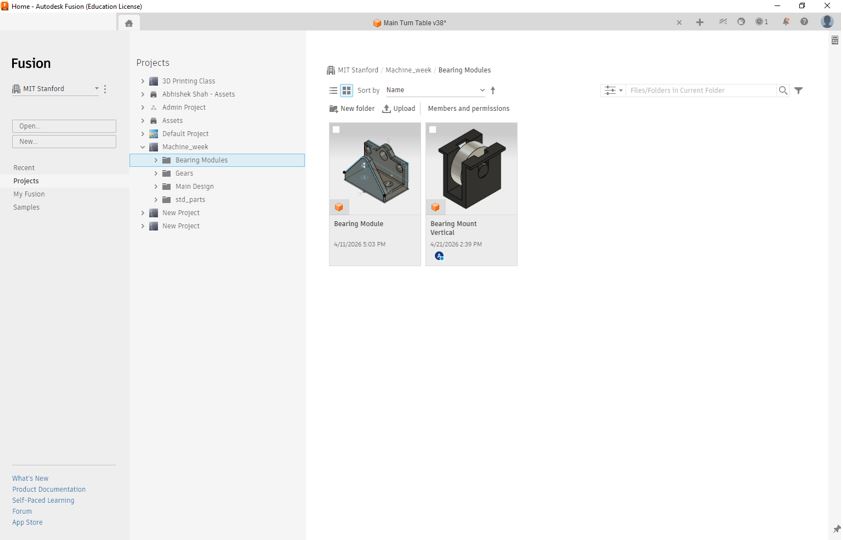Switch to list view icon
Image resolution: width=843 pixels, height=540 pixels.
333,90
